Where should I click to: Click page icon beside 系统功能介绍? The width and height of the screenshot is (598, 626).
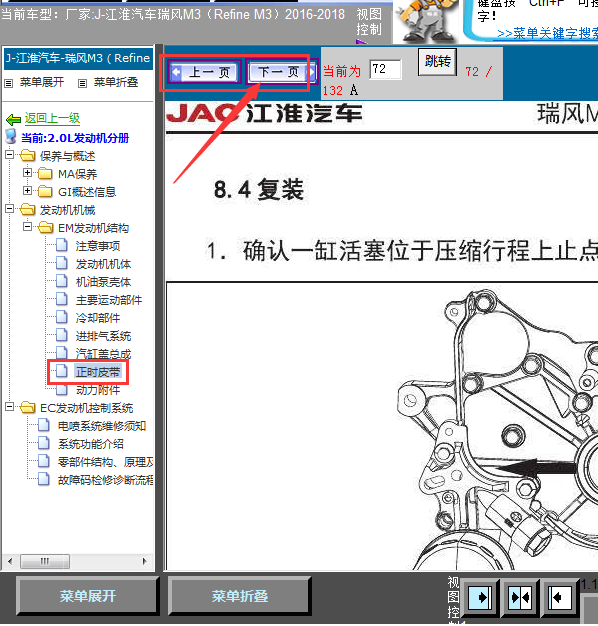(x=44, y=443)
